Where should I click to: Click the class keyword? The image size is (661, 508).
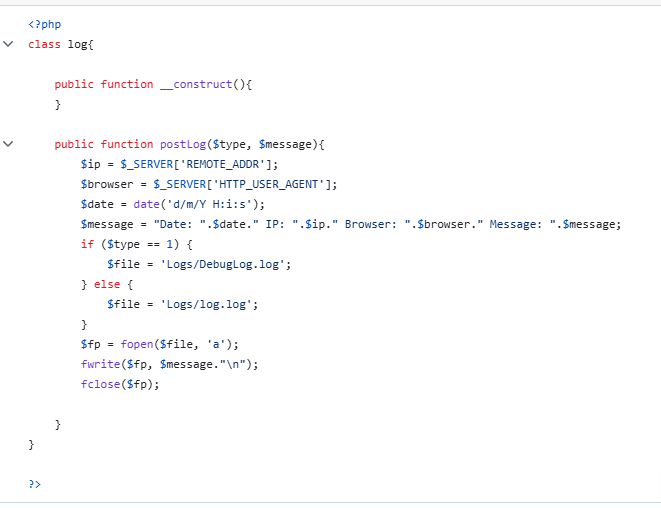pos(44,44)
